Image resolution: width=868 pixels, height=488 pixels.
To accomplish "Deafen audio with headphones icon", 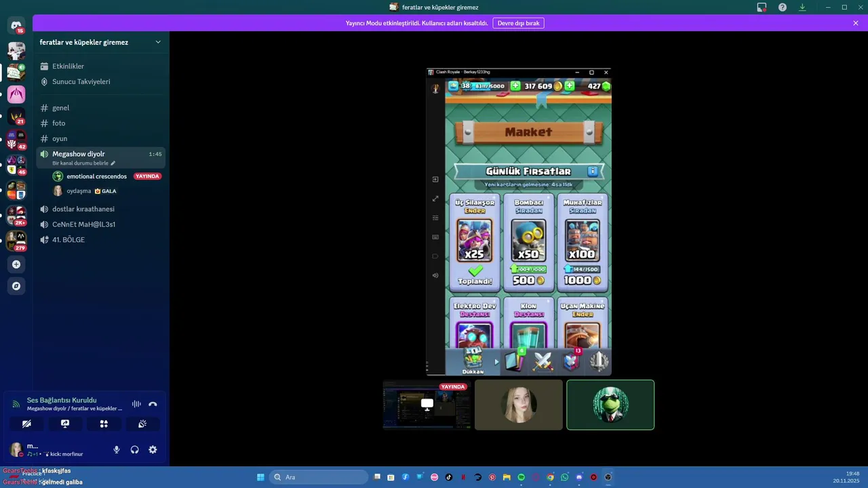I will tap(134, 449).
